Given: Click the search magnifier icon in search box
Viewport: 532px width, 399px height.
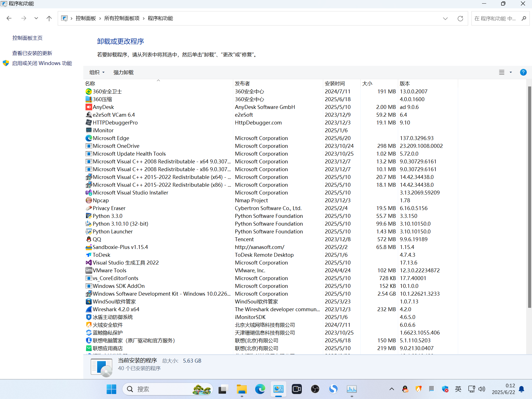Looking at the screenshot, I should pyautogui.click(x=524, y=18).
